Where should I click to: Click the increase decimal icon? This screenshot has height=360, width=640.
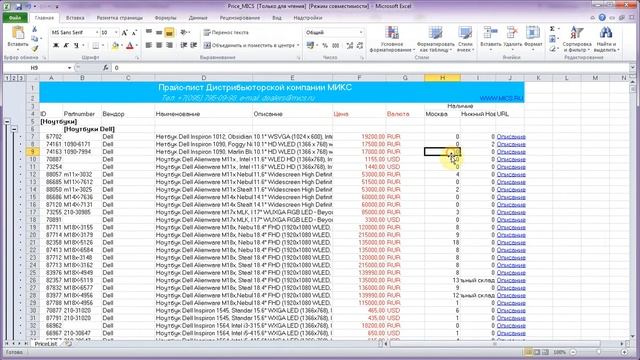tap(349, 45)
